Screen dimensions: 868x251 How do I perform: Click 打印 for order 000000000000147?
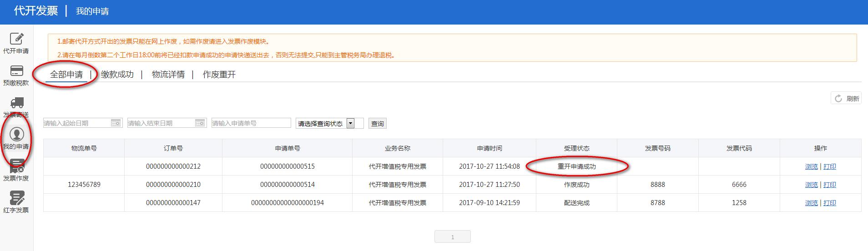coord(830,203)
